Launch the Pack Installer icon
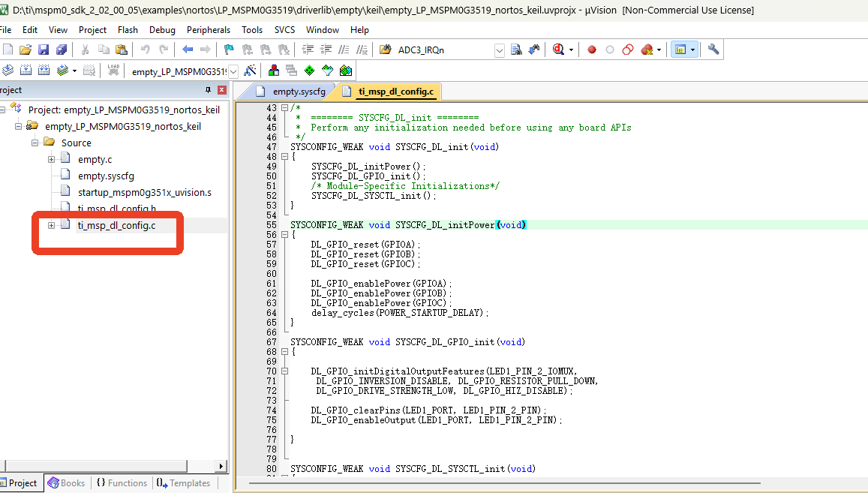Screen dimensions: 868x493 tap(346, 71)
